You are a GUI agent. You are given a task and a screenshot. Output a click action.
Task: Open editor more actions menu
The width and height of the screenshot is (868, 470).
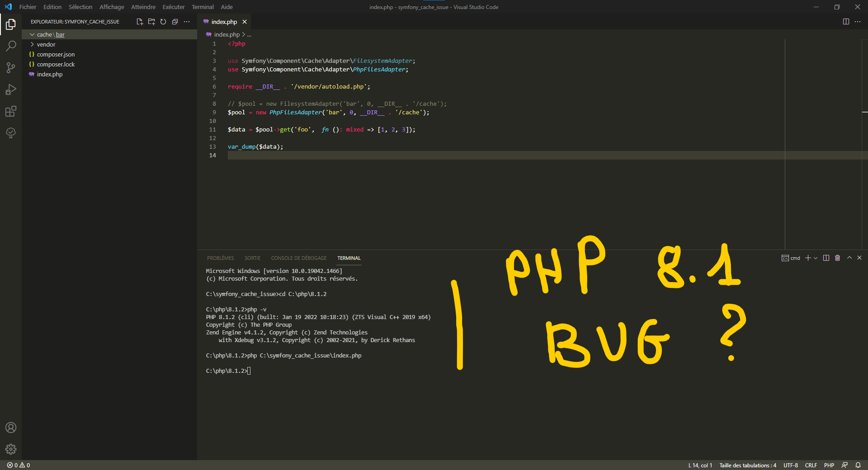click(858, 22)
